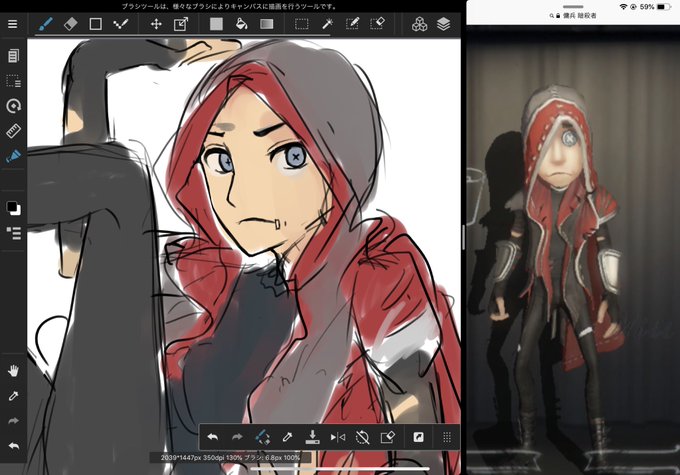Open the canvas rotate options

coord(13,106)
